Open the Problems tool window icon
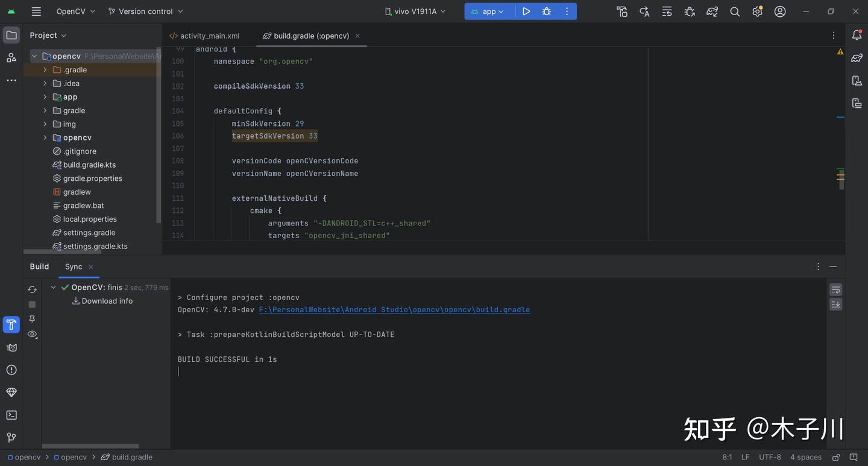 tap(10, 369)
